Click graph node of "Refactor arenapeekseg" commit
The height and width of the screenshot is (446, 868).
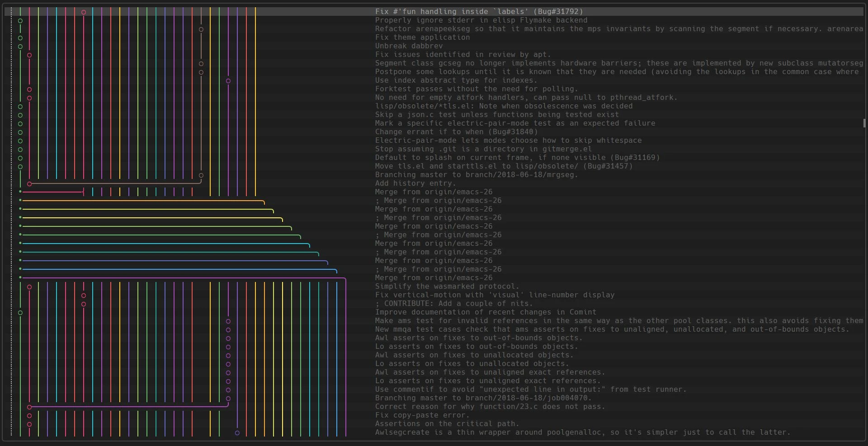point(201,29)
